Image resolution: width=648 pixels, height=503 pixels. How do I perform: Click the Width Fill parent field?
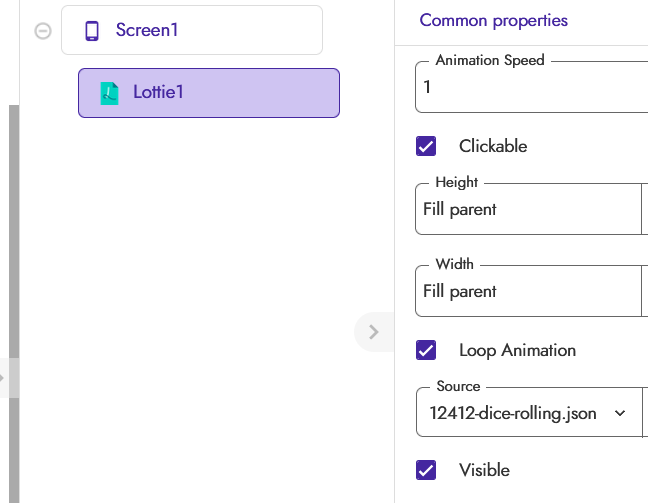coord(528,291)
